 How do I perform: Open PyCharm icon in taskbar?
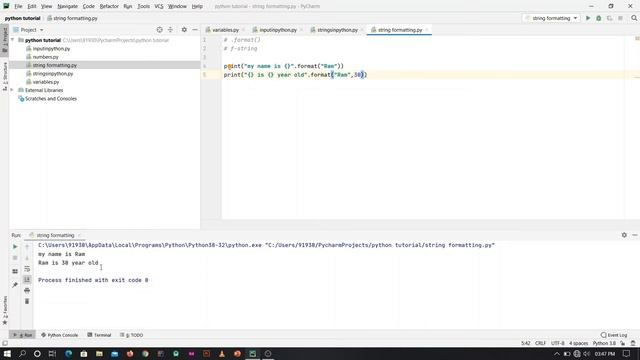coord(253,353)
